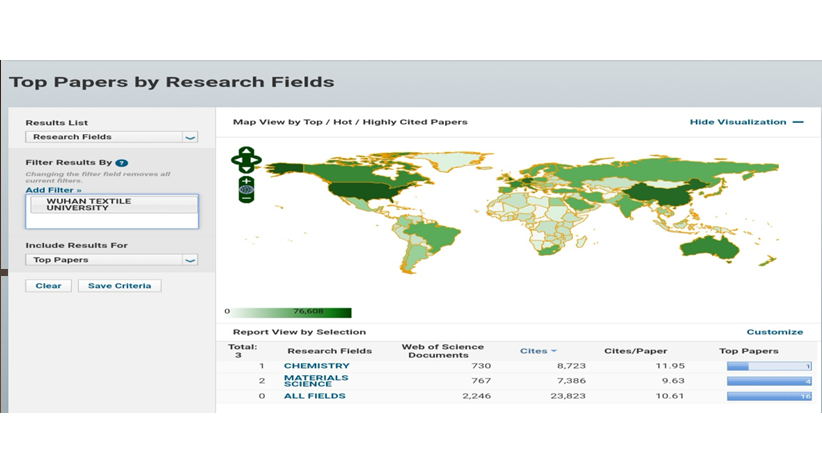Click the Add Filter link
822x465 pixels.
(x=53, y=189)
